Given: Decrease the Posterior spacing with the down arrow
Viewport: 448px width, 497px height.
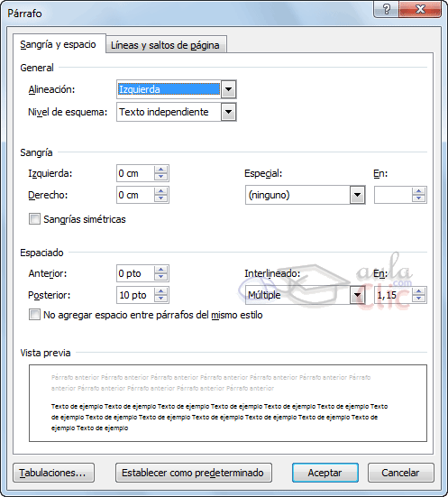Looking at the screenshot, I should pos(161,299).
